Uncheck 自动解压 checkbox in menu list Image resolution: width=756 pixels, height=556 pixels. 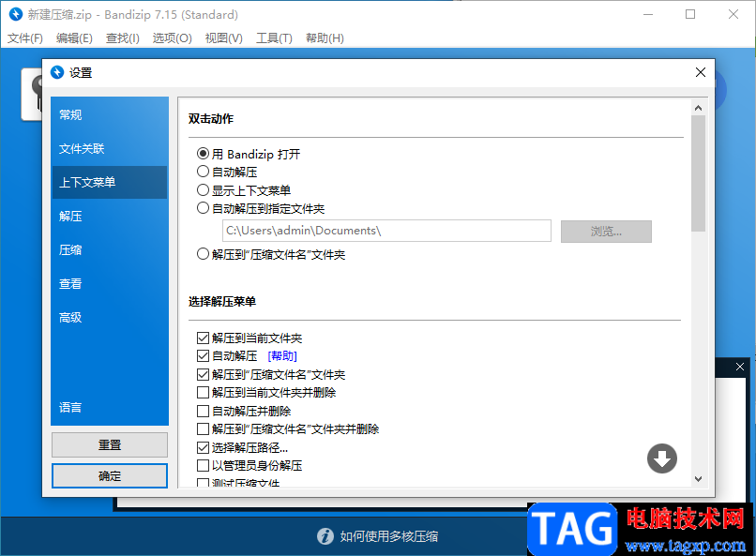[x=203, y=356]
